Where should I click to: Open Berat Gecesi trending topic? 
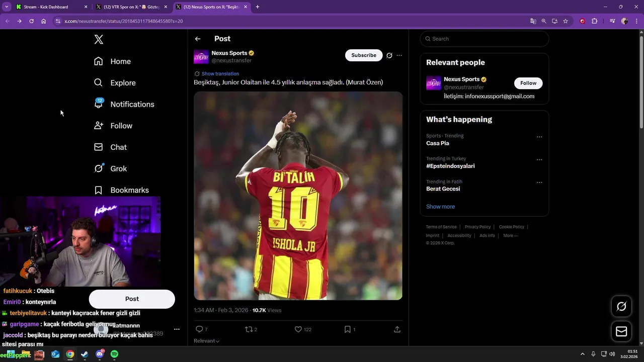coord(443,189)
